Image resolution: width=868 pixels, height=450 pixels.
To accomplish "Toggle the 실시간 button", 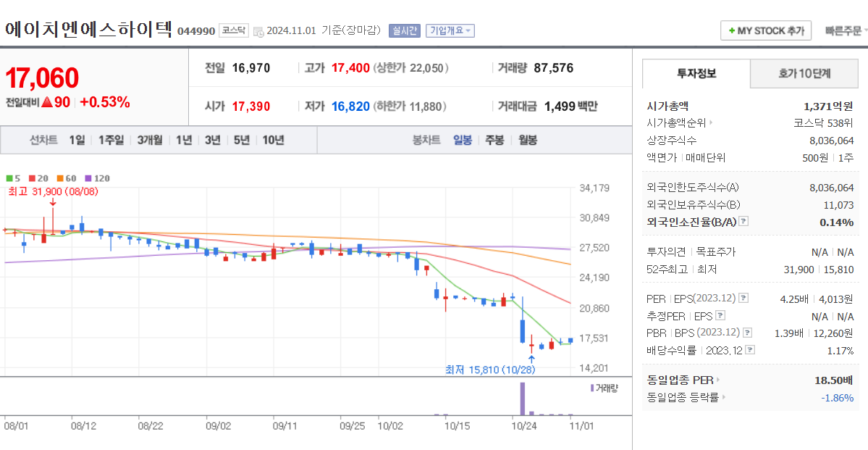I will click(406, 31).
